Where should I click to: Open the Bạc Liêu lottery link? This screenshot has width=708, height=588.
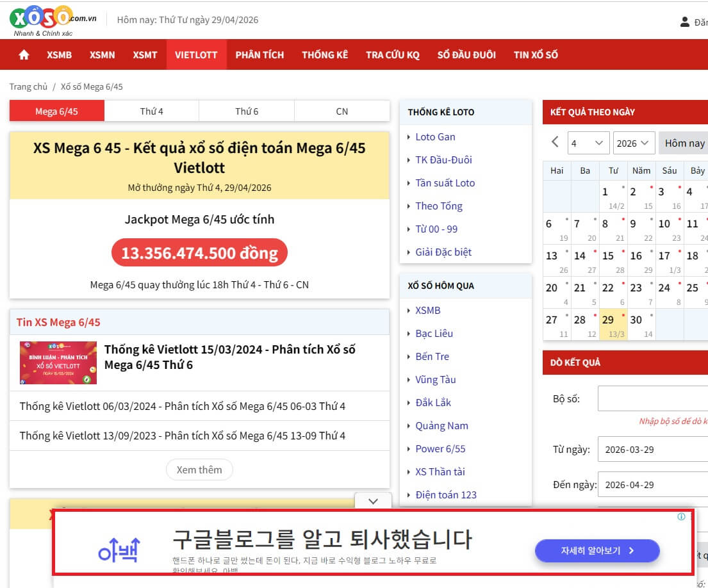pyautogui.click(x=434, y=334)
